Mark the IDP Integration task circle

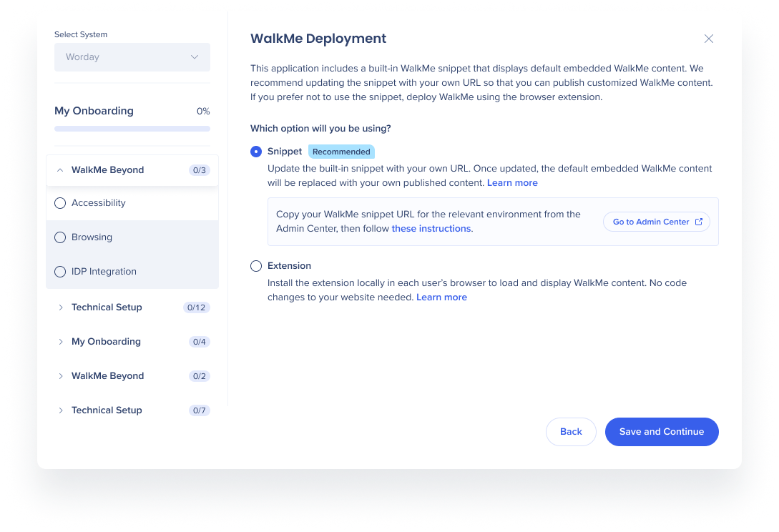pos(60,272)
